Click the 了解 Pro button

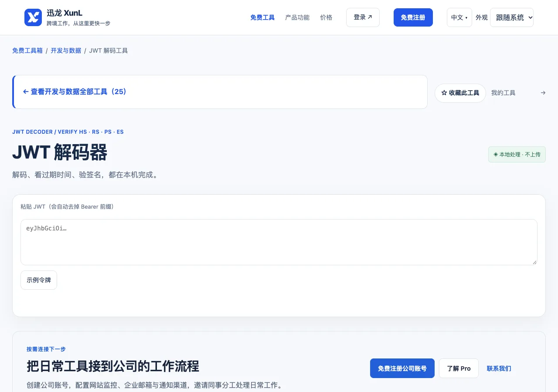(x=459, y=368)
